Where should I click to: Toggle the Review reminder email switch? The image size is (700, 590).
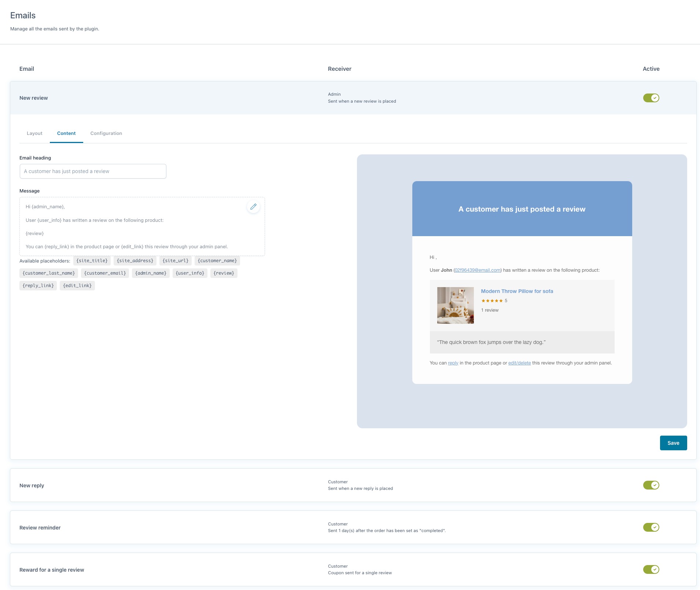[x=651, y=527]
